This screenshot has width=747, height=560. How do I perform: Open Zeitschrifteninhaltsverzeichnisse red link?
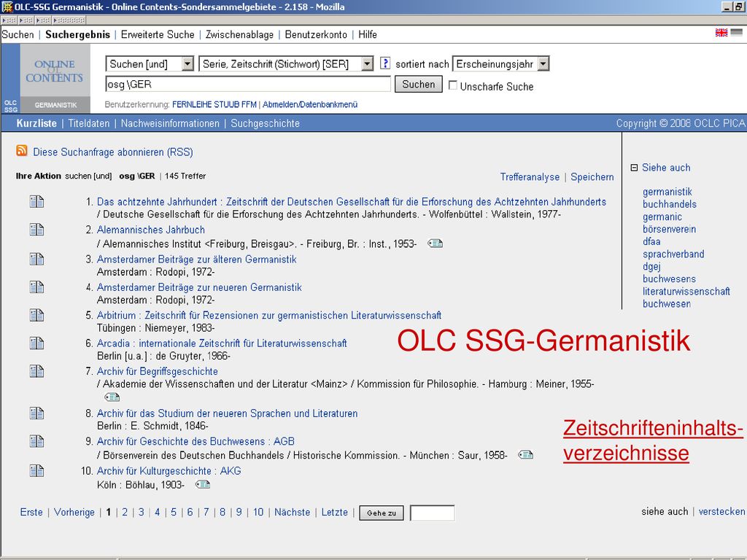pos(653,440)
